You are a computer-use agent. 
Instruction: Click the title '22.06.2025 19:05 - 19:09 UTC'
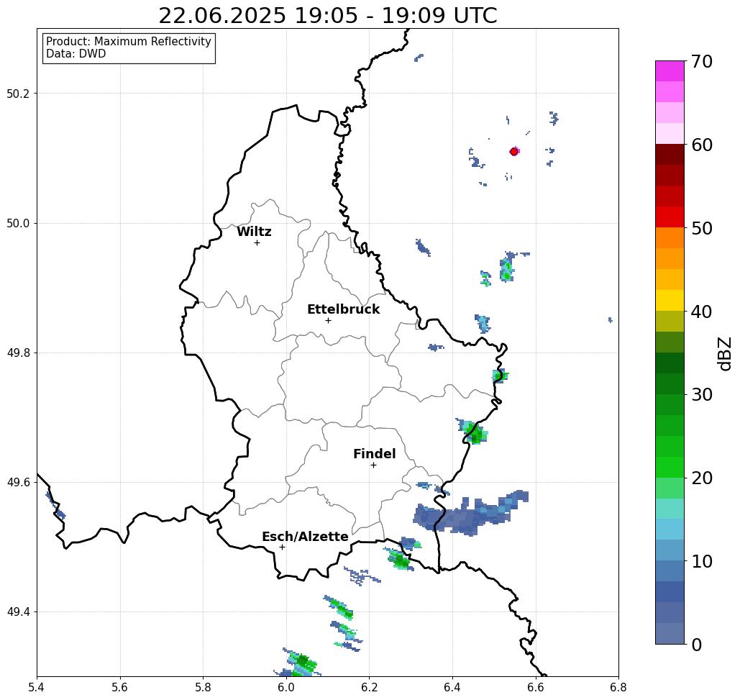(x=327, y=16)
